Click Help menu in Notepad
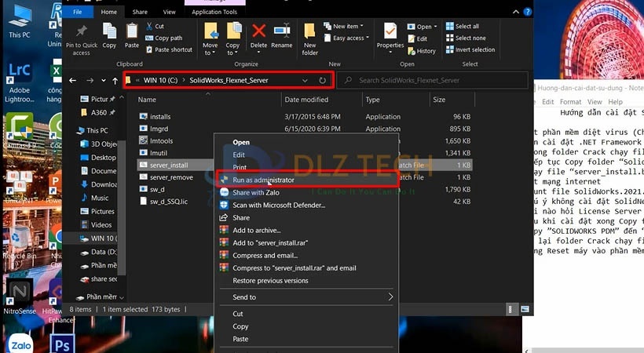 pyautogui.click(x=615, y=102)
